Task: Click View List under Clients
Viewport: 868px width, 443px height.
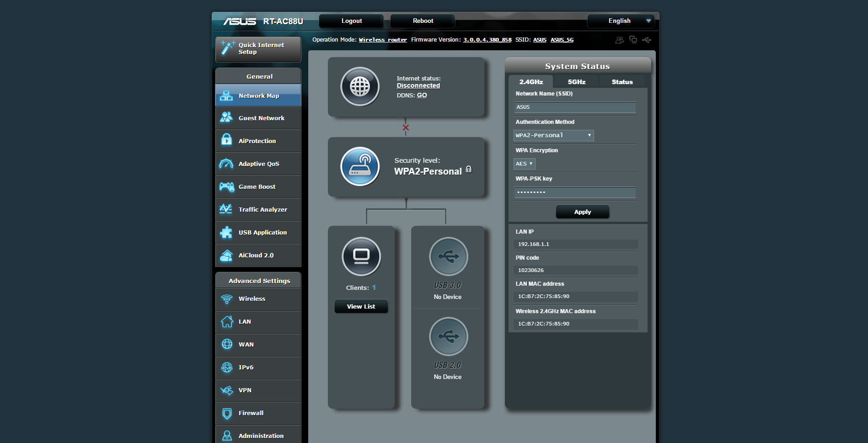Action: [361, 306]
